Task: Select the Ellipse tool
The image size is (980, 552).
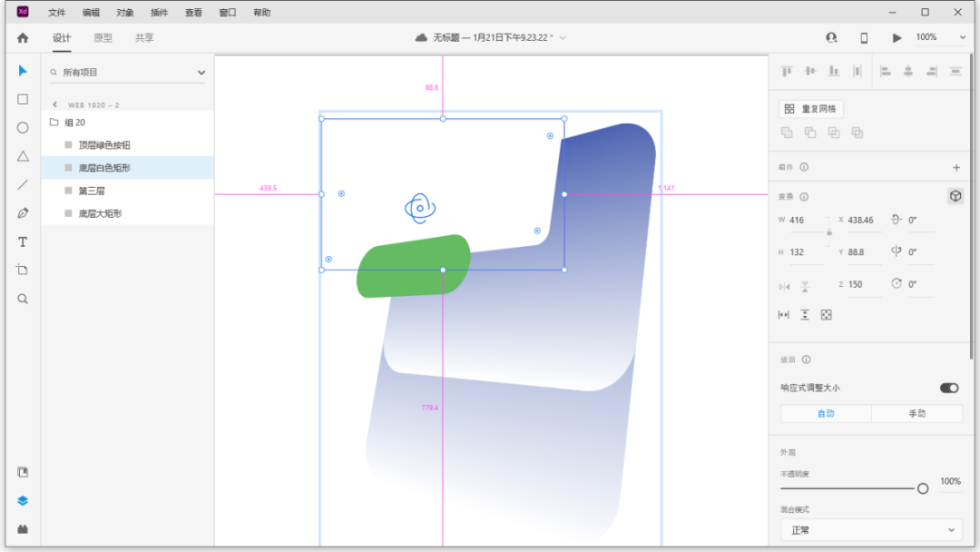Action: [x=23, y=128]
